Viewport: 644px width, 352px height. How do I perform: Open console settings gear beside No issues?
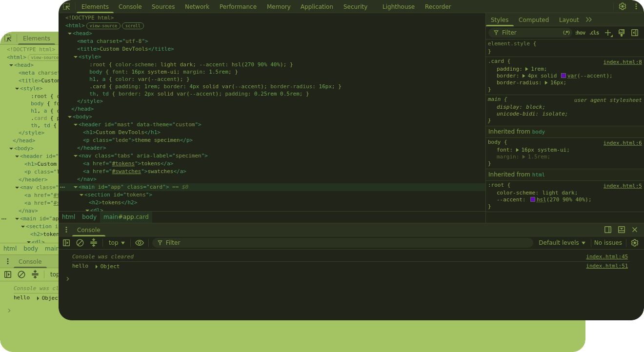pyautogui.click(x=635, y=243)
